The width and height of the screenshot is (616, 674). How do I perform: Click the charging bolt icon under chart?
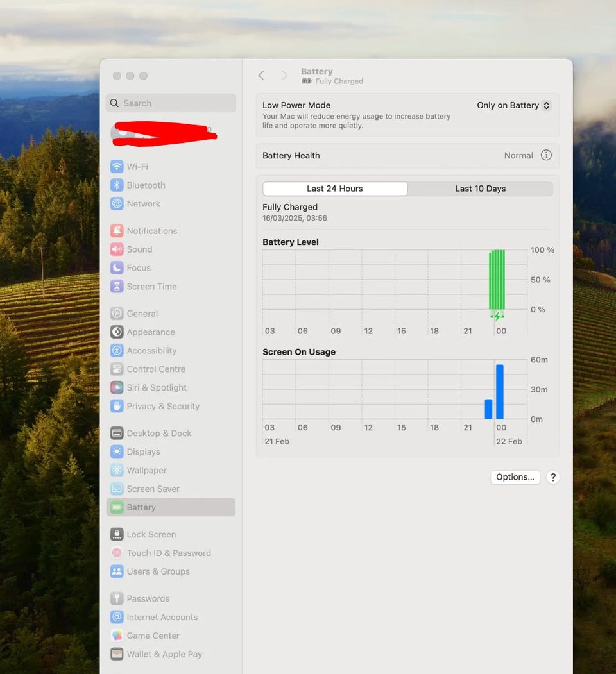(497, 316)
